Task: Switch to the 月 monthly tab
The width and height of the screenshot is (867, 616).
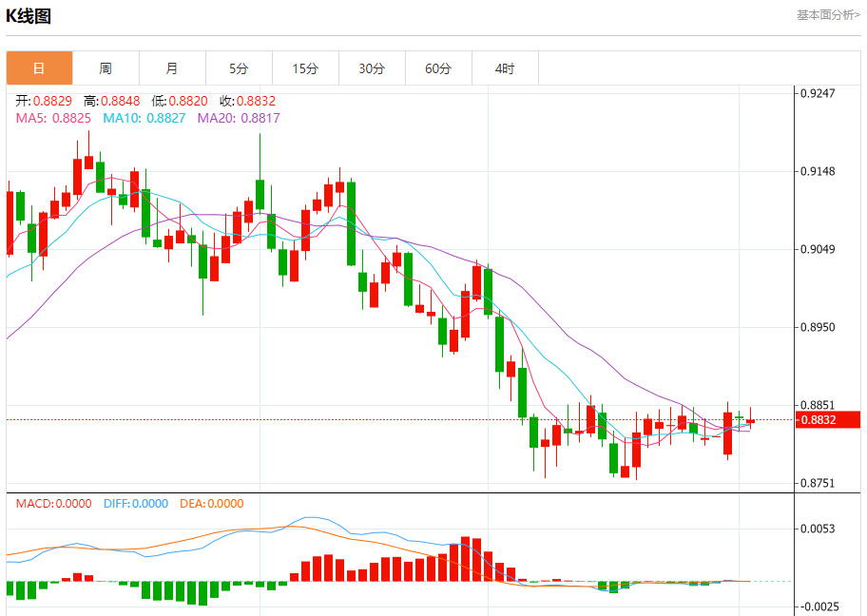Action: 172,68
